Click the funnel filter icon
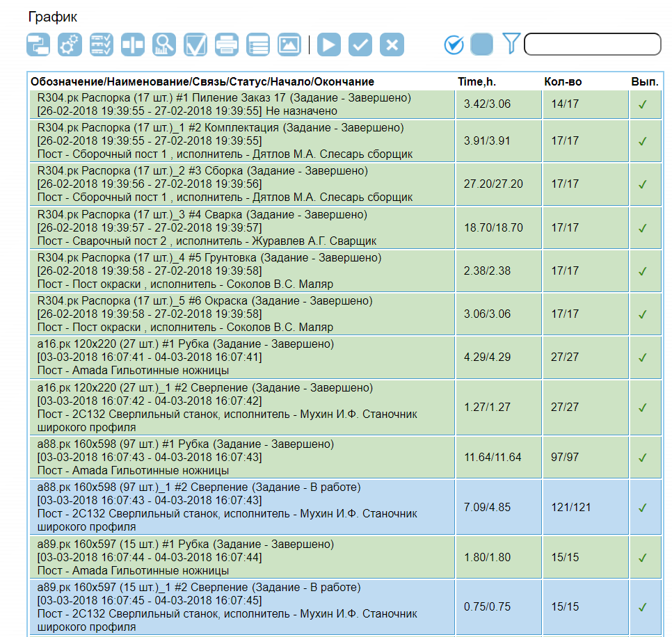 511,44
